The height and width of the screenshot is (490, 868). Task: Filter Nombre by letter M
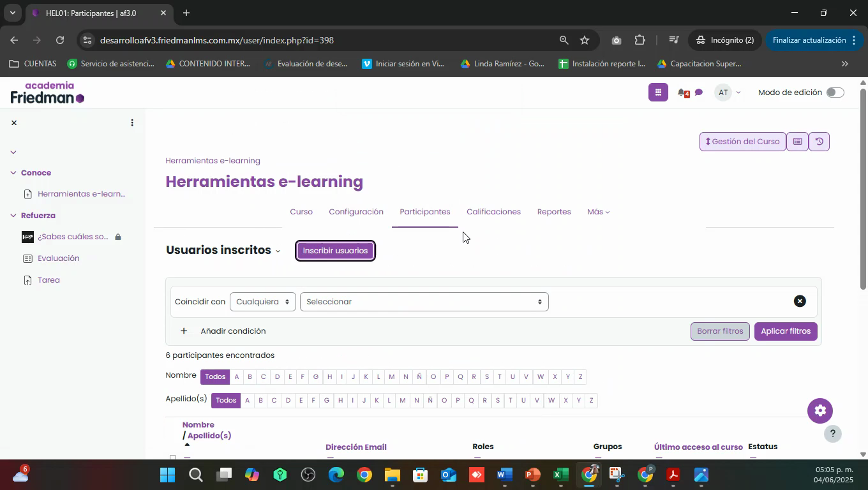[x=391, y=376]
